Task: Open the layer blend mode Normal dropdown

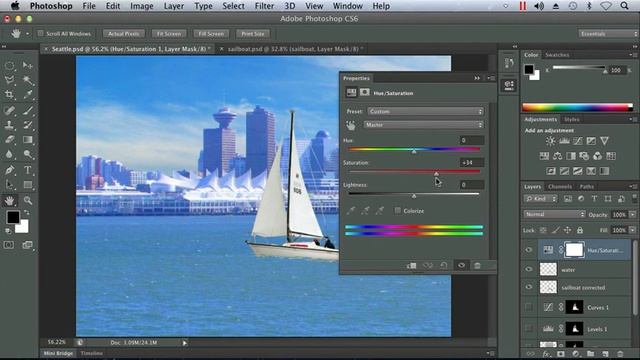Action: tap(555, 214)
